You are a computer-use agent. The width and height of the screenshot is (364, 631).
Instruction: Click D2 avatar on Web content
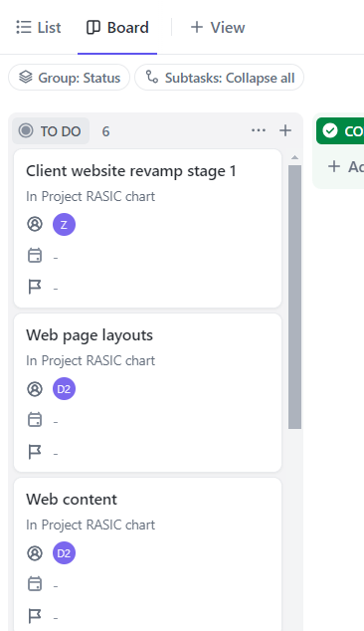point(64,553)
